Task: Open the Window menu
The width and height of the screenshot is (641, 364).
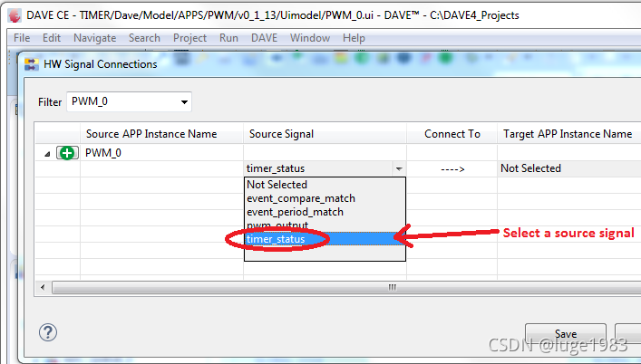Action: click(x=310, y=38)
